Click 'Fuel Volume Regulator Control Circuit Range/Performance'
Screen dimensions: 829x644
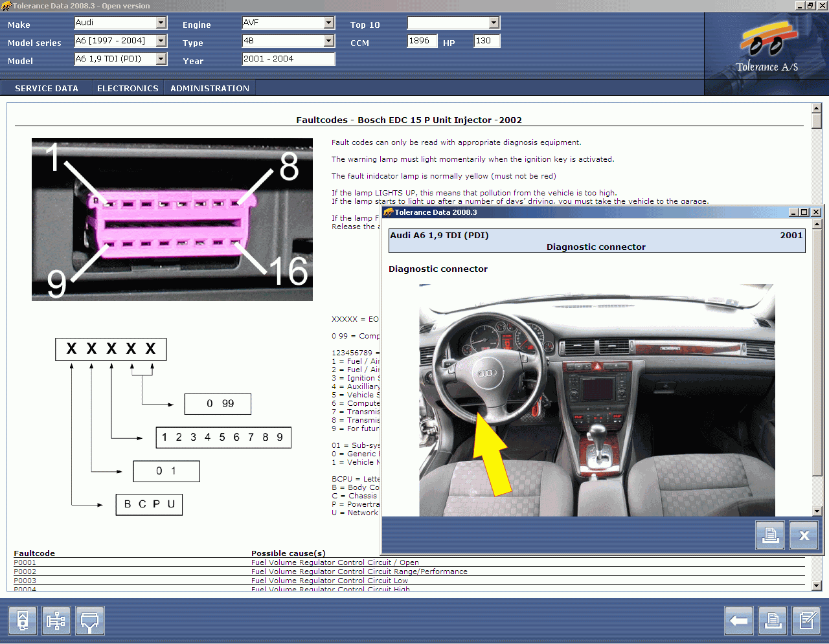tap(359, 572)
